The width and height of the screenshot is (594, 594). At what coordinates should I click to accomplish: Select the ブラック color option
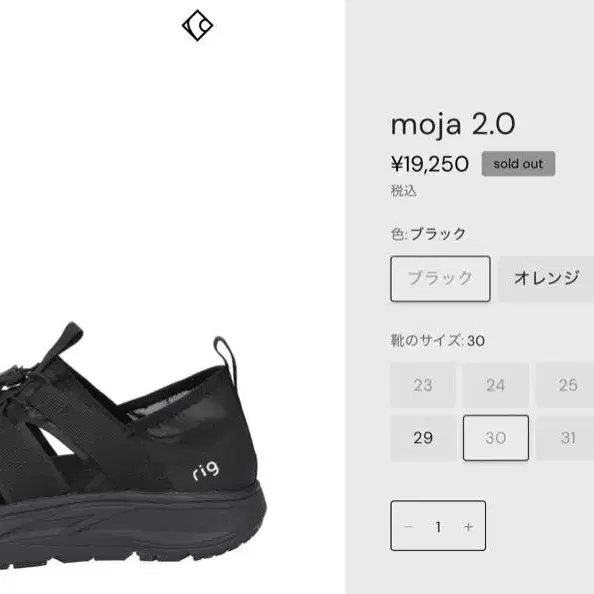(x=440, y=279)
